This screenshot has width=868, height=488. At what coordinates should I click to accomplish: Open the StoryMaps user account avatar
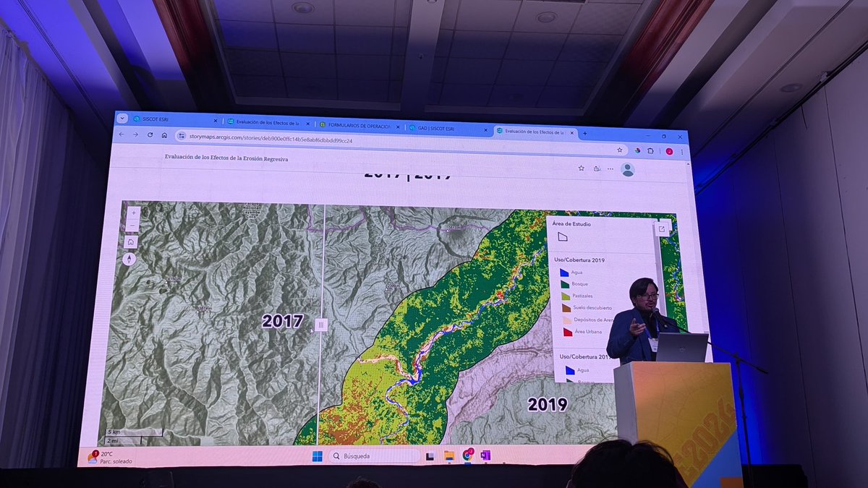(628, 169)
